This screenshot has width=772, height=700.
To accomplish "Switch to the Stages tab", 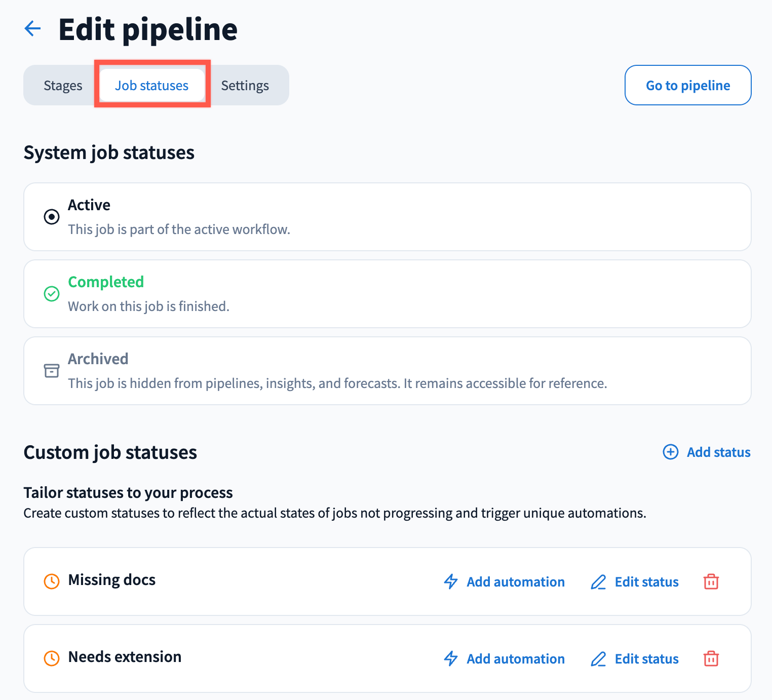I will pos(63,86).
